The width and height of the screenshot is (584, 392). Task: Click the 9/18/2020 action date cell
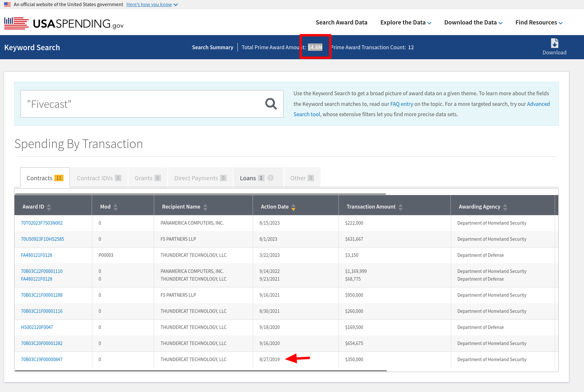pos(270,327)
